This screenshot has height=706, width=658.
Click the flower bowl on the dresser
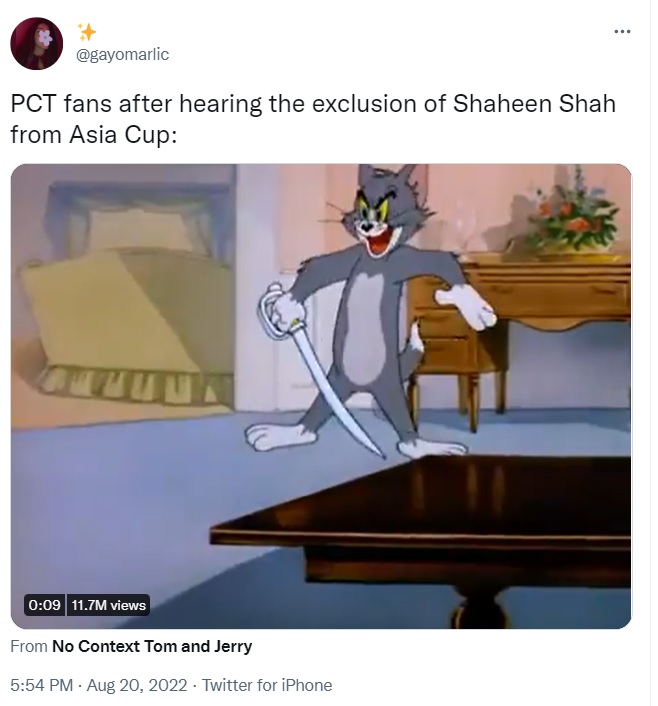(570, 216)
